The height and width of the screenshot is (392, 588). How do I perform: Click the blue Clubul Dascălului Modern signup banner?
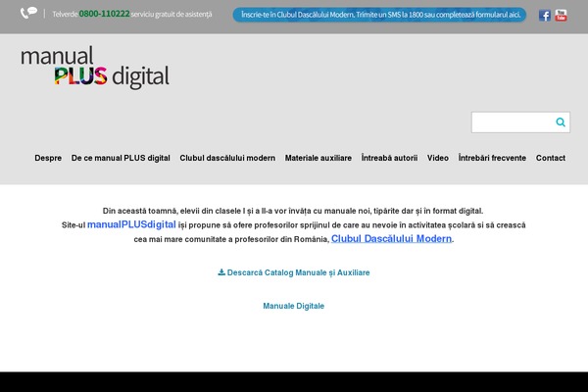coord(379,15)
